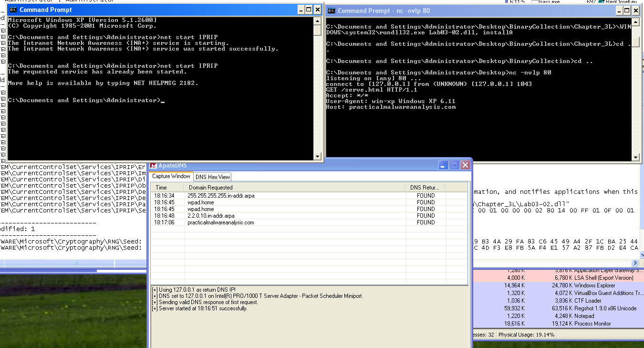644x348 pixels.
Task: Switch to the DNS Hex View tab
Action: point(212,177)
